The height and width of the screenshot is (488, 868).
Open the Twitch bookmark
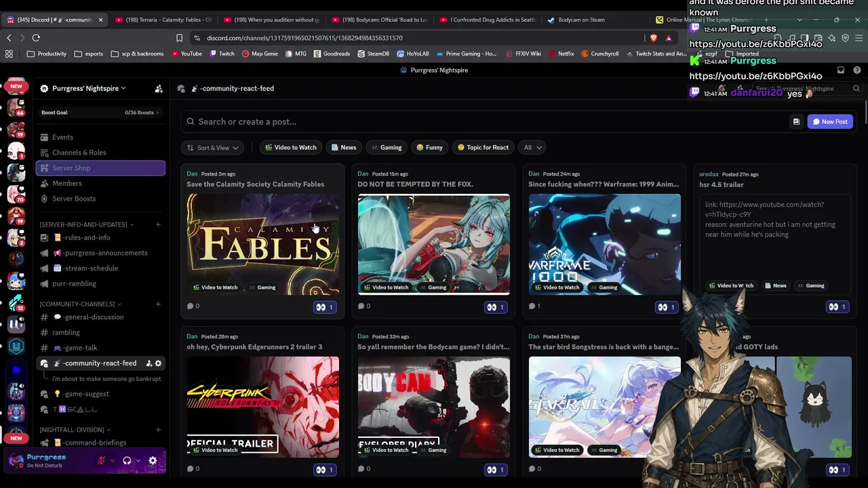[x=222, y=54]
